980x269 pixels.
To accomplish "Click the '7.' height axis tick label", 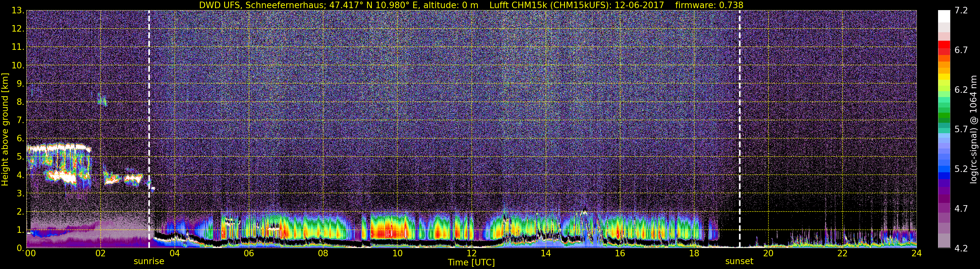I will coord(20,120).
